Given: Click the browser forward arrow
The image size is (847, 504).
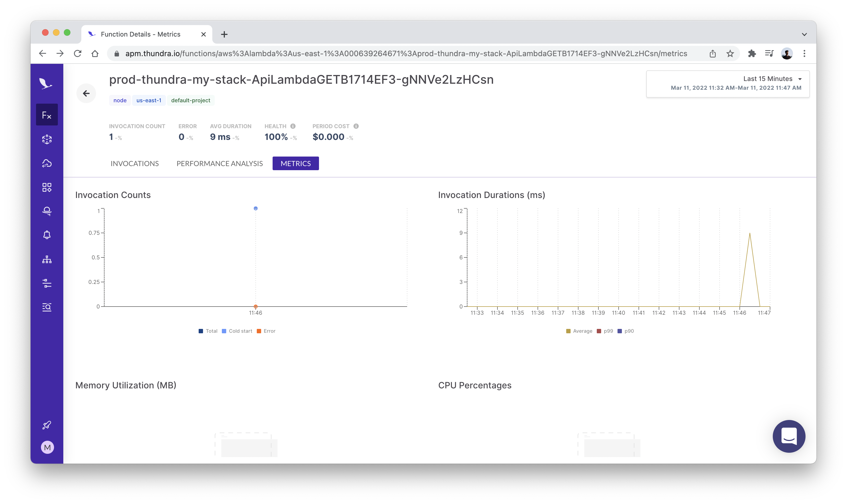Looking at the screenshot, I should [x=60, y=53].
